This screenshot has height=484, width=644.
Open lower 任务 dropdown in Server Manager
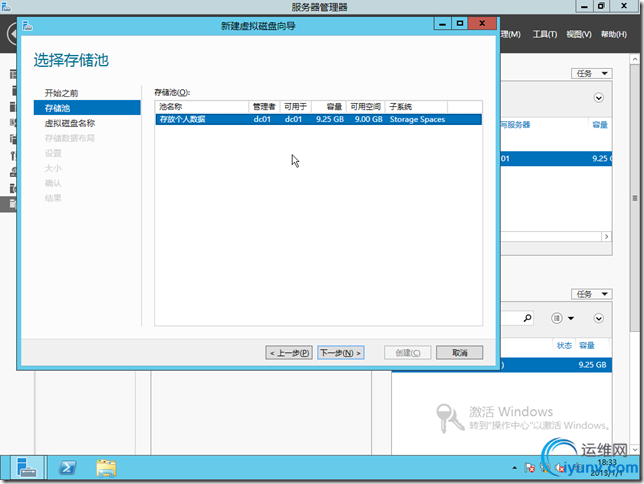click(591, 294)
